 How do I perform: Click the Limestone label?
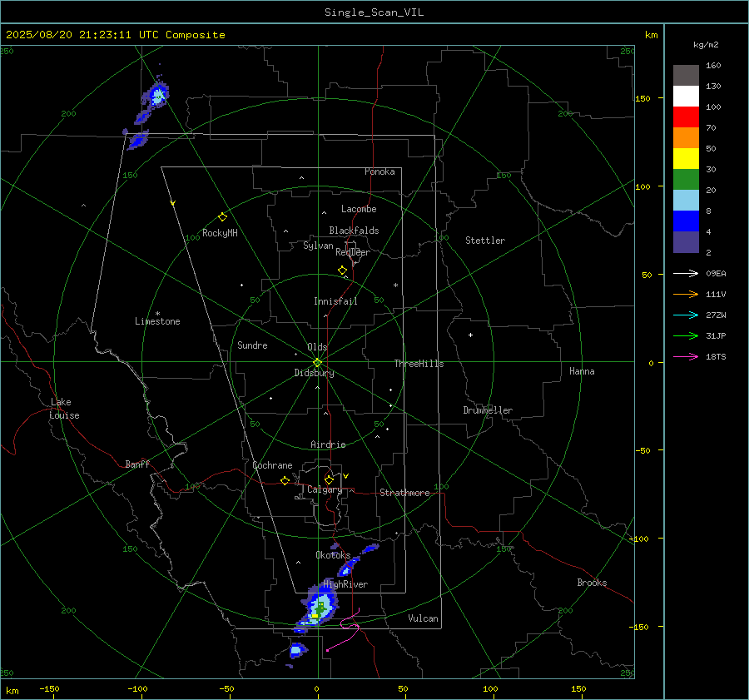tap(157, 321)
